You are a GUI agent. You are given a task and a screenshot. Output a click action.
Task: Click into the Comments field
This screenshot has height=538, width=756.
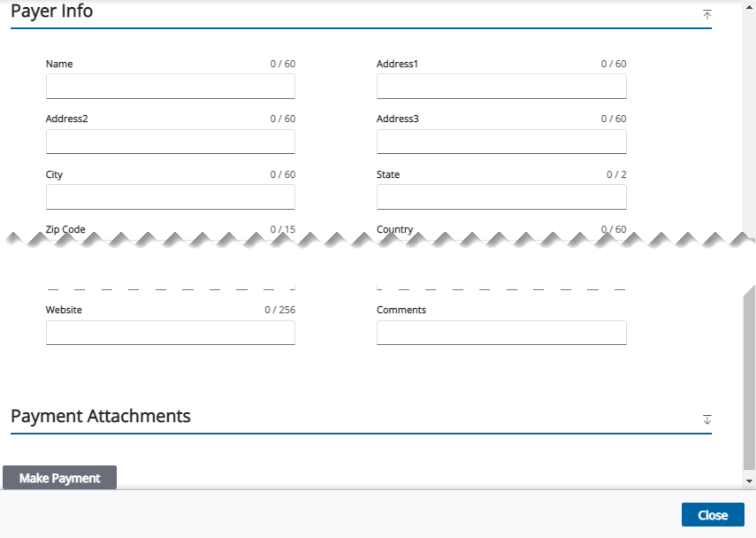[501, 333]
